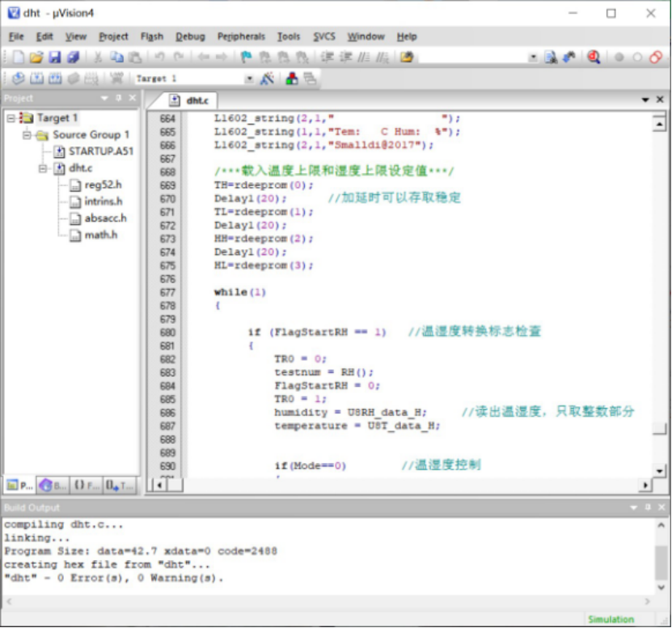Click the New file icon
672x628 pixels.
tap(18, 57)
